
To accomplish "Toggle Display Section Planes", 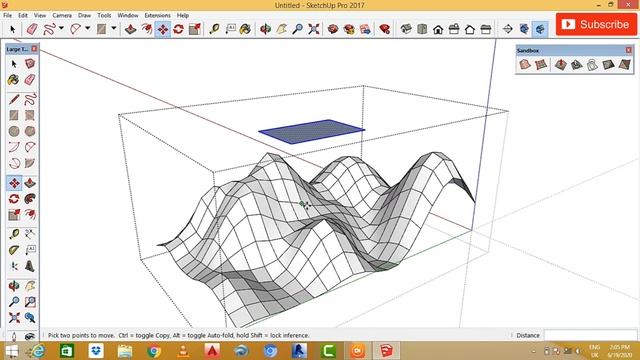I will tap(524, 29).
